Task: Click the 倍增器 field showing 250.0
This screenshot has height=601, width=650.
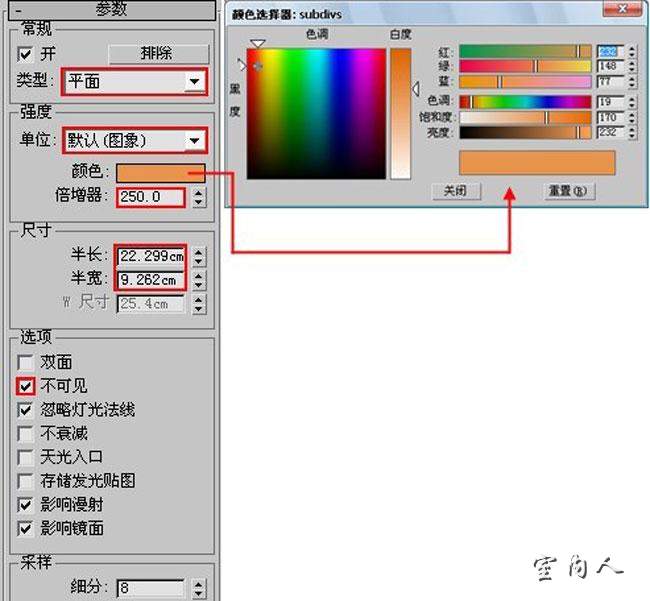Action: click(151, 197)
